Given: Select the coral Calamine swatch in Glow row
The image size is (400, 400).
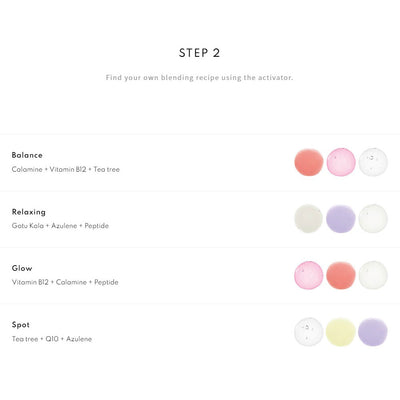Looking at the screenshot, I should (341, 275).
